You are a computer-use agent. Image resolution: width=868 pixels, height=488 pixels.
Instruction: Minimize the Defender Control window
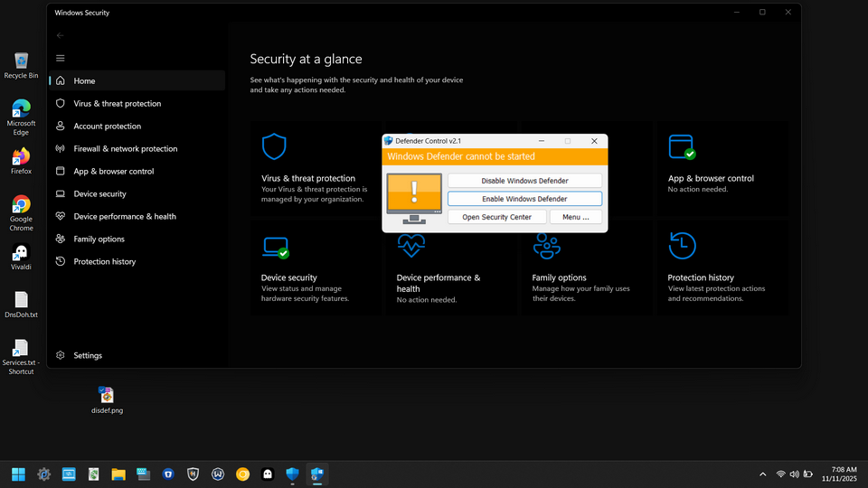542,141
